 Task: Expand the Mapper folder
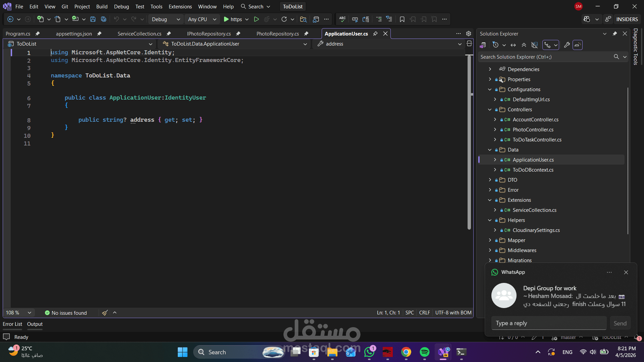490,240
